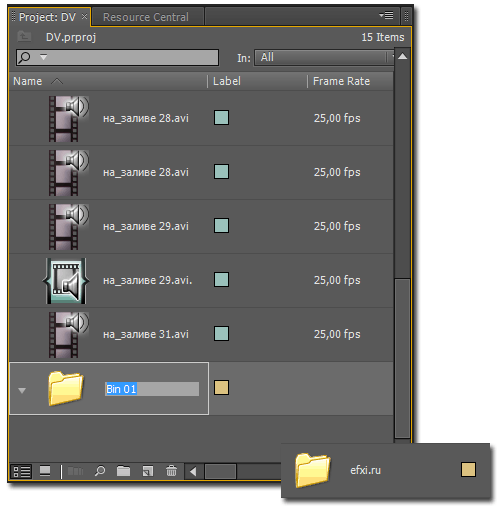The width and height of the screenshot is (503, 516).
Task: Switch to Icon View button
Action: 45,471
